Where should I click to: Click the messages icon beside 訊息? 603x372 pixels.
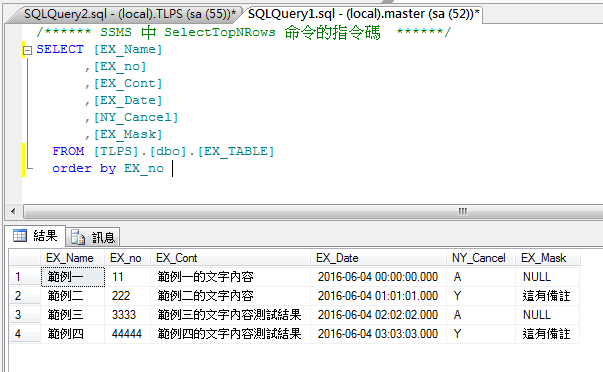click(78, 237)
